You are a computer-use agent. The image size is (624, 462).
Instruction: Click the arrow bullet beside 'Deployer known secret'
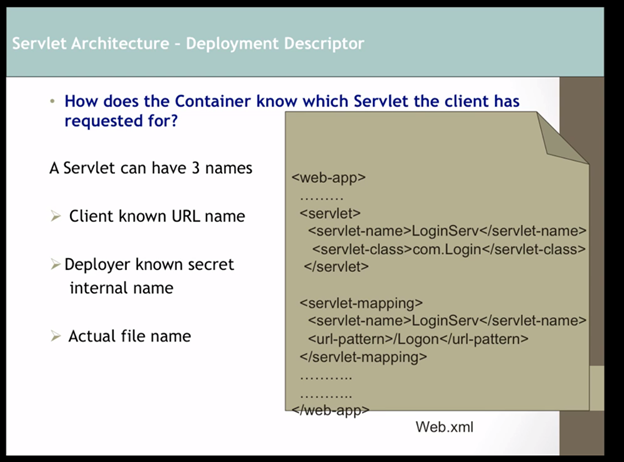coord(56,264)
